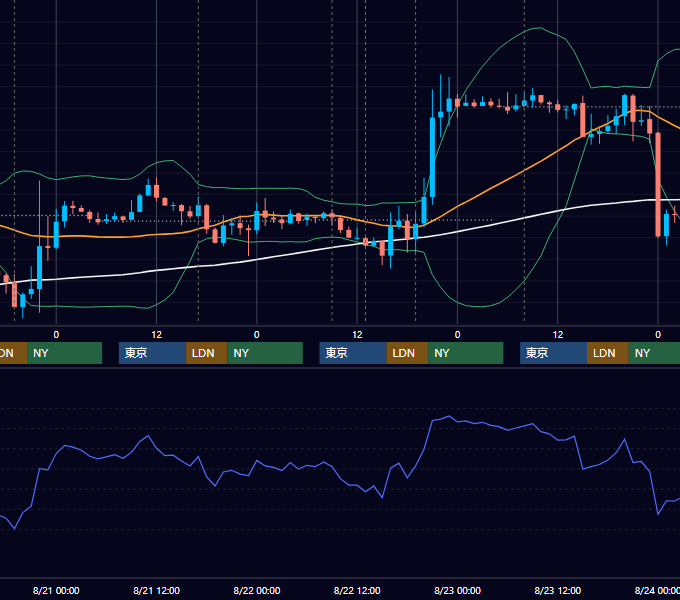The width and height of the screenshot is (680, 600).
Task: Select the LDN session block before 8/23 00:00
Action: click(x=407, y=353)
